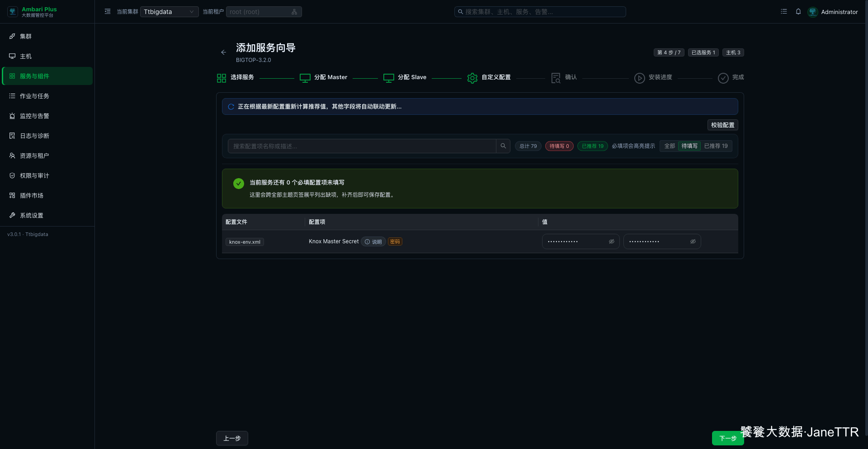868x449 pixels.
Task: Click the 集群 sidebar link icon
Action: (12, 36)
